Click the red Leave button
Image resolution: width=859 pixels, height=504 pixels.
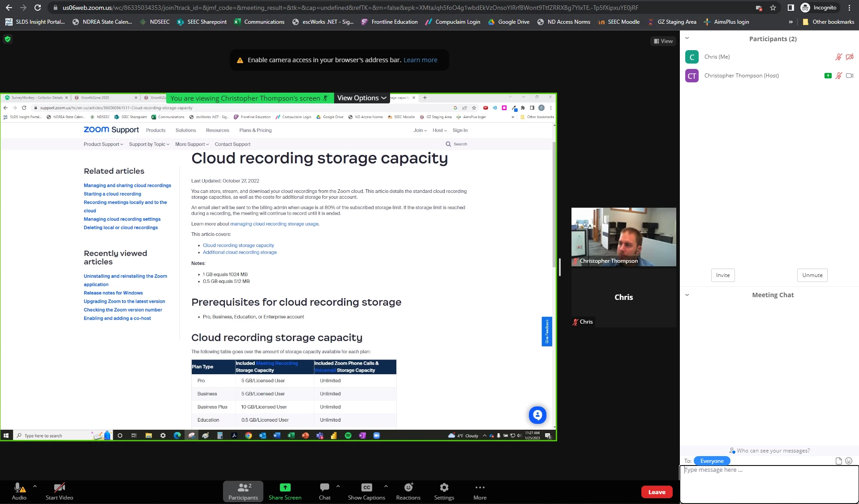tap(657, 492)
